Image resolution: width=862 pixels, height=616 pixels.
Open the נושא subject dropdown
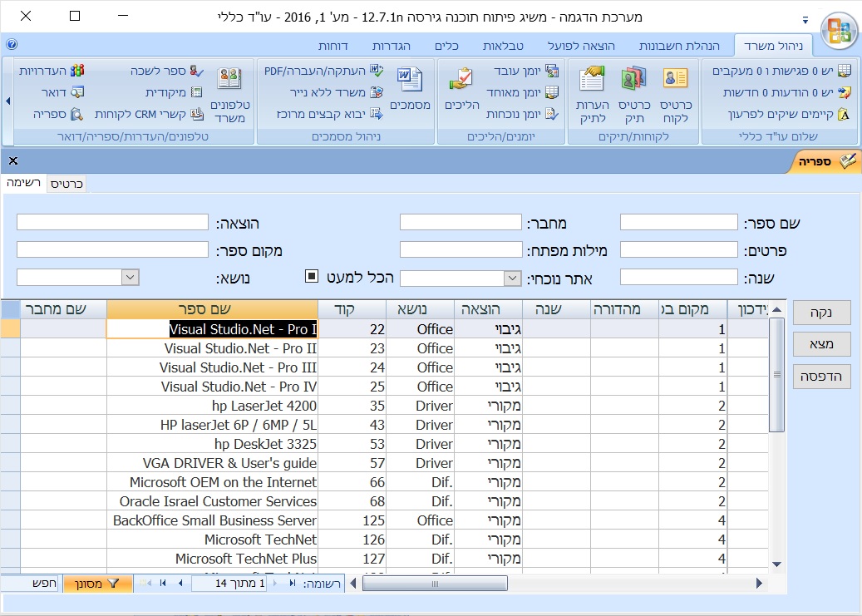point(131,277)
